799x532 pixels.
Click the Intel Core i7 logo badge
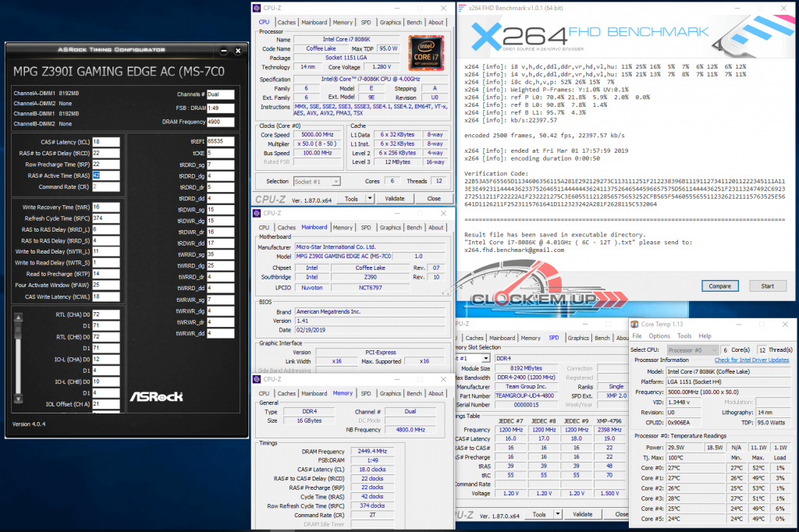[426, 53]
